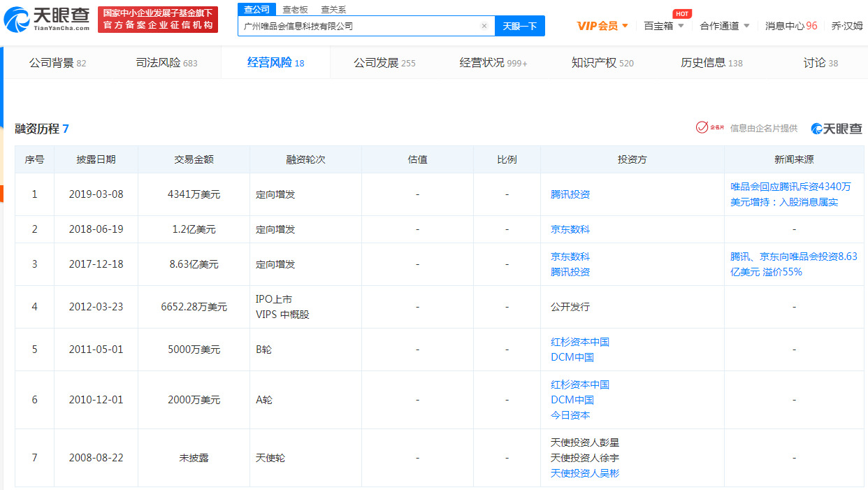Click the 交易金额 column header
The image size is (868, 490).
point(194,159)
